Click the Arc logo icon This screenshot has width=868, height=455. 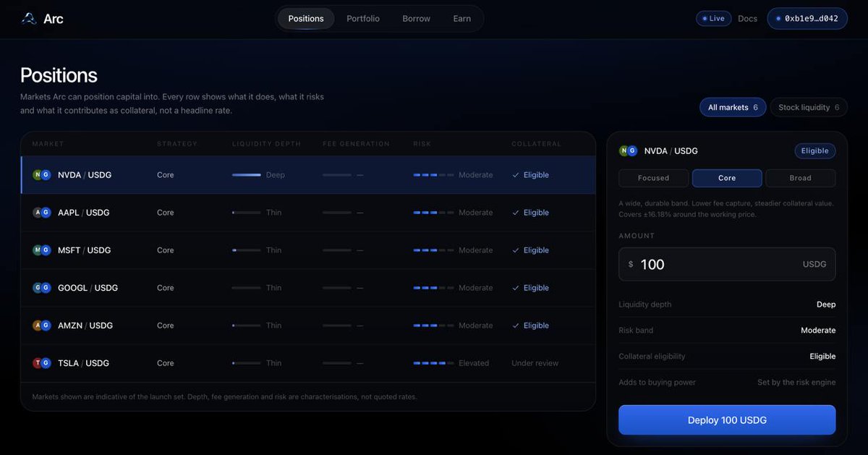[x=29, y=18]
